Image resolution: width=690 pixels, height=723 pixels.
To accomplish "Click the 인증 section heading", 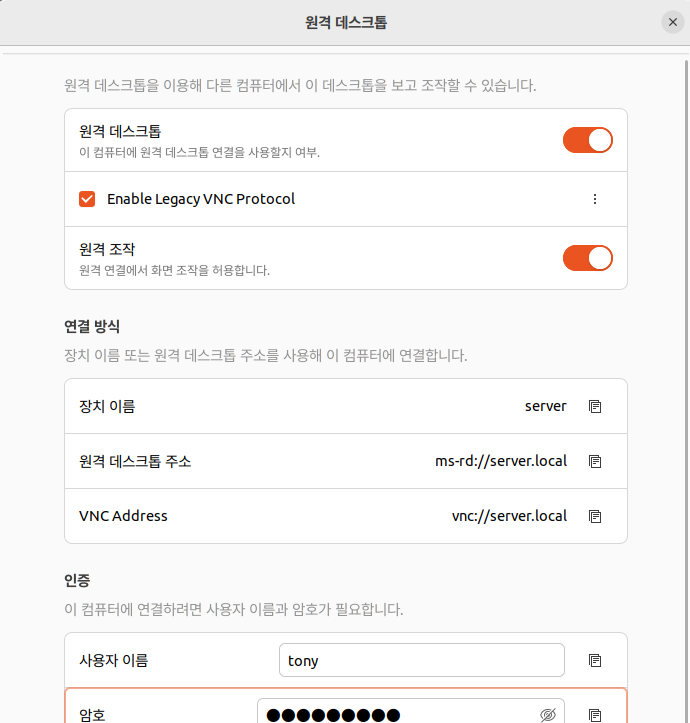I will coord(77,580).
